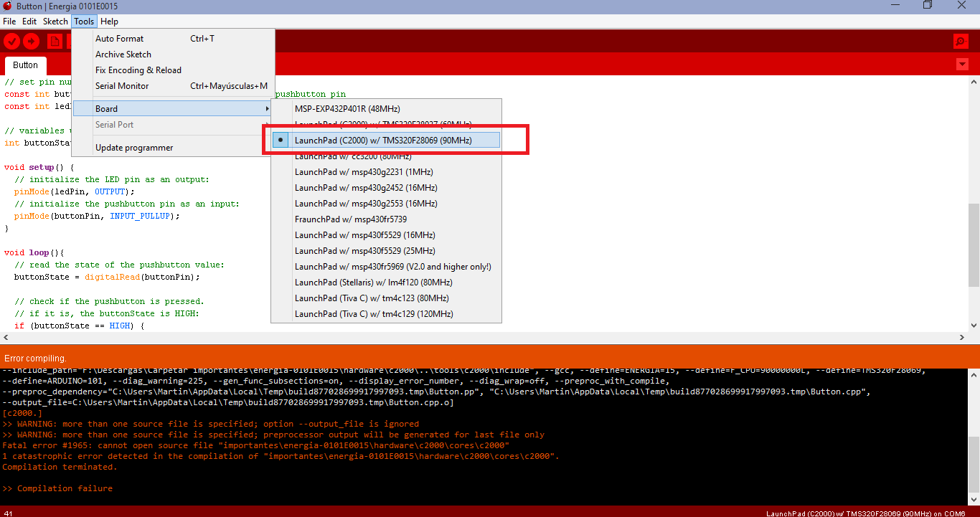Open the tab options dropdown arrow

(x=963, y=65)
